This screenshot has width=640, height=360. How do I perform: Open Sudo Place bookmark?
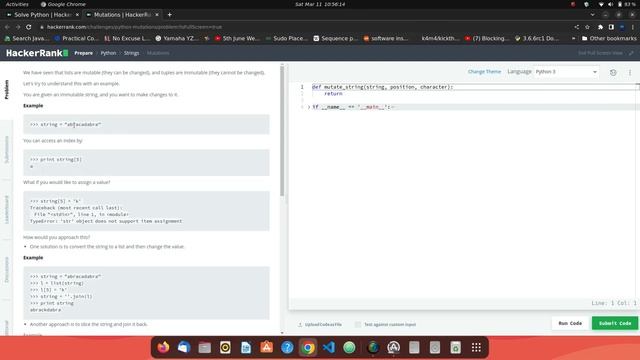(287, 38)
